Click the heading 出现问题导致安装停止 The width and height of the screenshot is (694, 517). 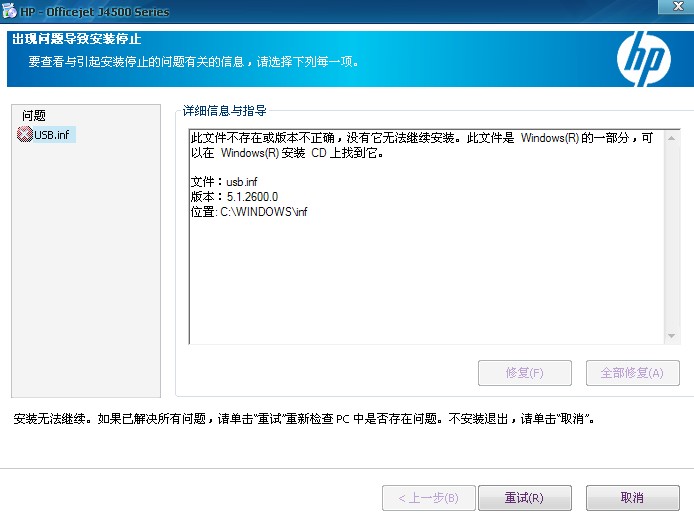(x=76, y=39)
